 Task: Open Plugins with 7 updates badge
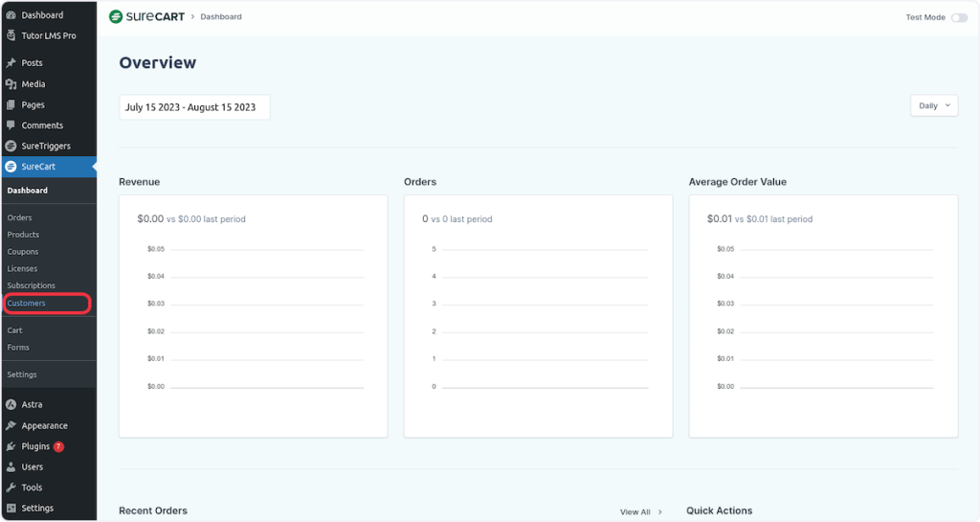35,446
